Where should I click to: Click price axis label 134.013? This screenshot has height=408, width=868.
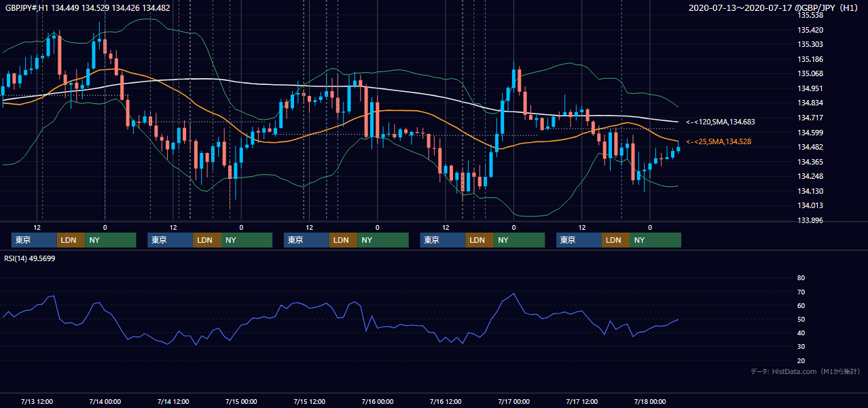click(x=810, y=205)
